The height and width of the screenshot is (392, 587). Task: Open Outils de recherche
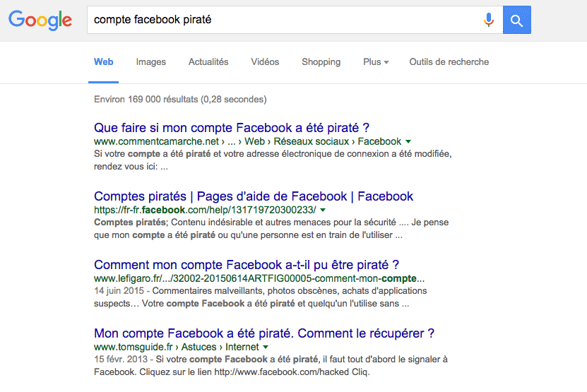449,61
